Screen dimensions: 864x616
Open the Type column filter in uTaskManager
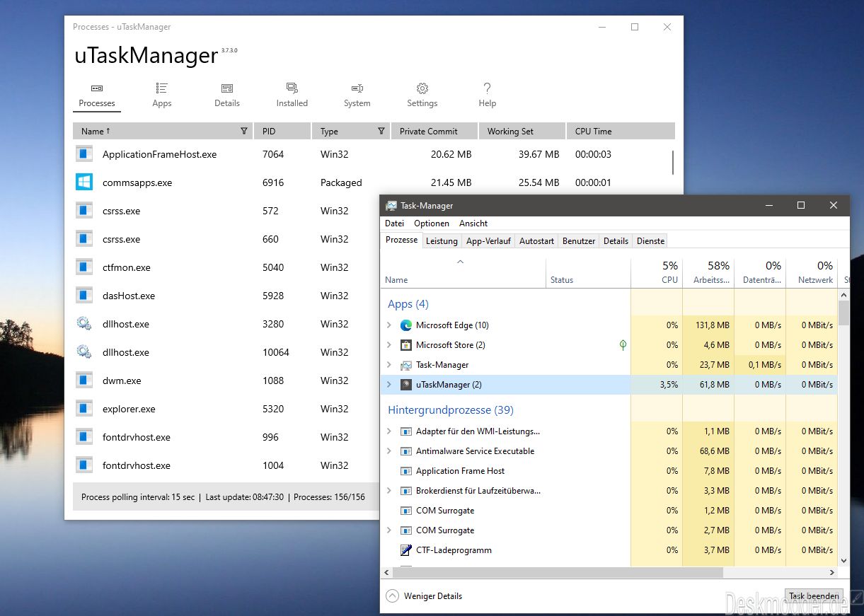click(381, 131)
